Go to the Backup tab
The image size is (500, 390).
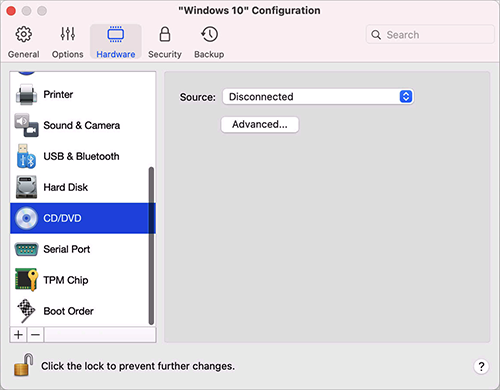click(209, 42)
